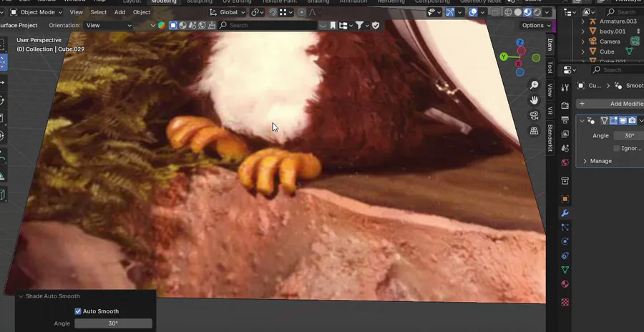Open the Add menu in the viewport header

[x=120, y=12]
